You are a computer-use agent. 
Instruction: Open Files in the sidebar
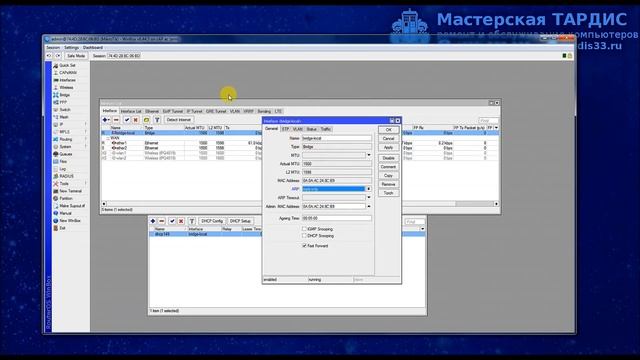[x=63, y=161]
